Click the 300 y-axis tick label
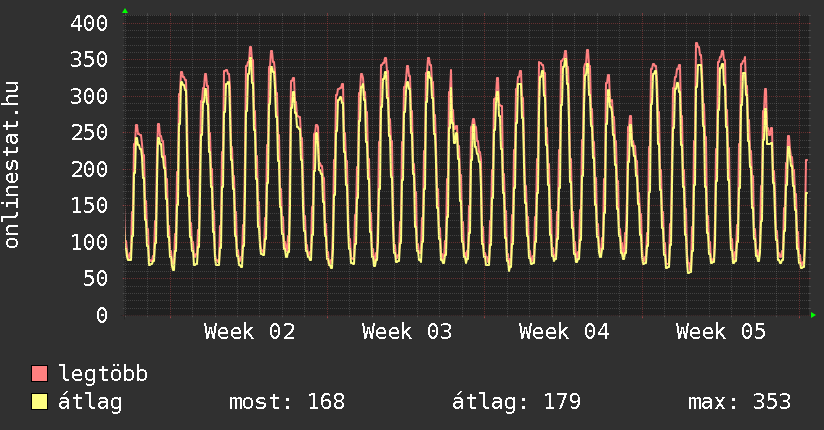 (90, 96)
